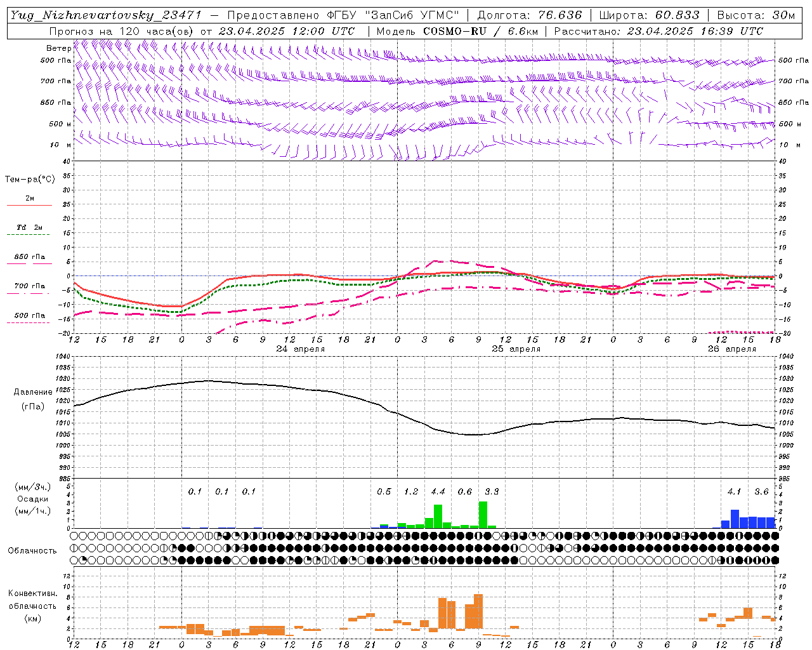The image size is (812, 650).
Task: Click the station title Yug_Nizhnevartovsky_23471
Action: point(105,15)
